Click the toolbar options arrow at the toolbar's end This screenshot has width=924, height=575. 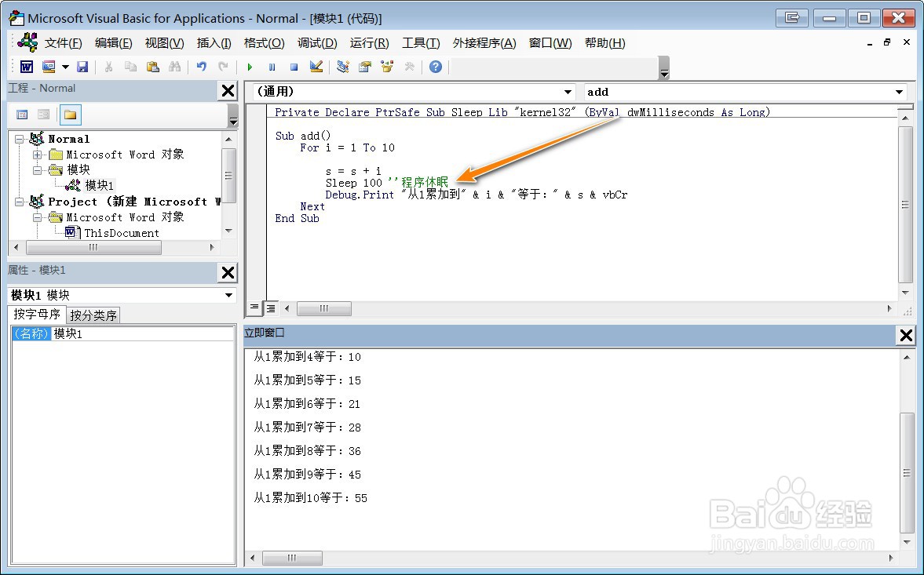[x=664, y=67]
